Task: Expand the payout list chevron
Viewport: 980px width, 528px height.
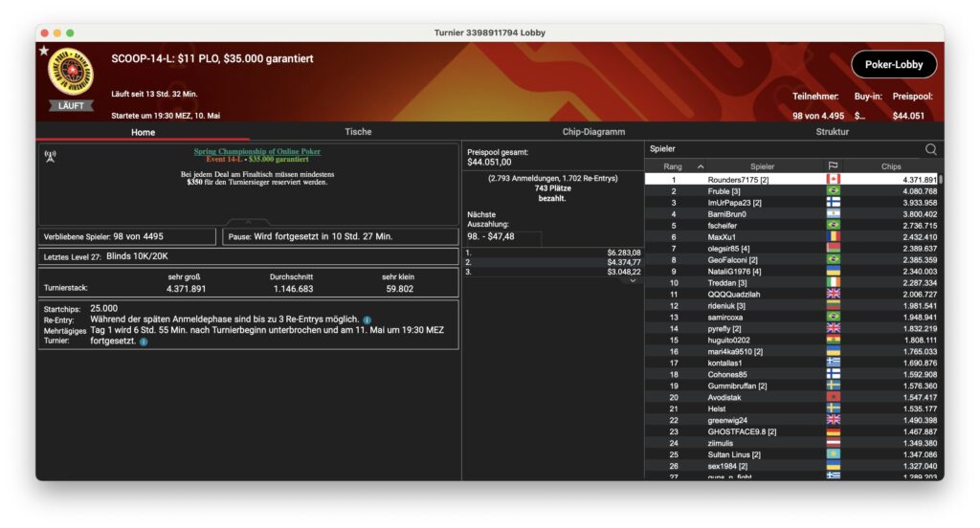Action: click(x=632, y=281)
